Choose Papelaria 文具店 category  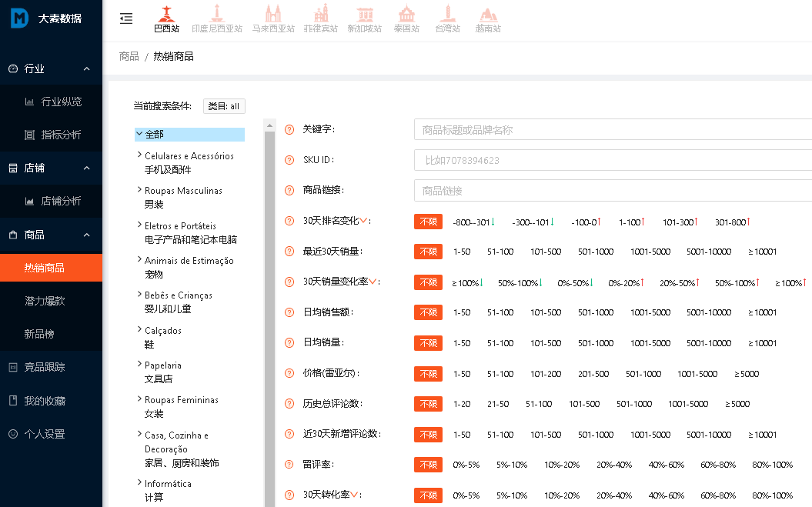(163, 372)
